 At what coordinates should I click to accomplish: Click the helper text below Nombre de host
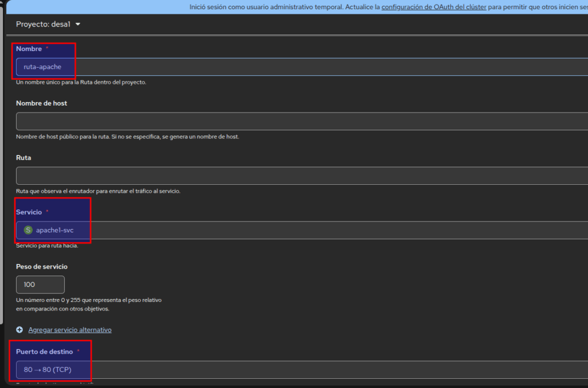click(x=127, y=137)
